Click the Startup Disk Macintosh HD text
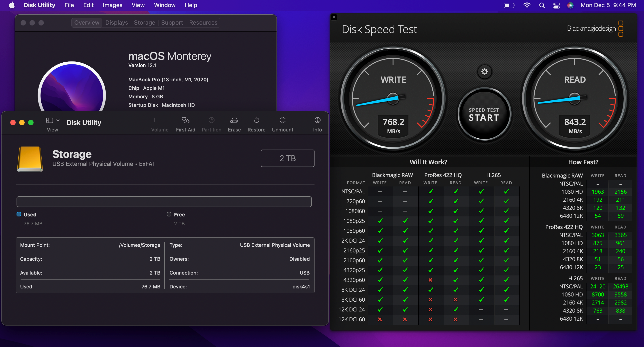 click(x=162, y=105)
